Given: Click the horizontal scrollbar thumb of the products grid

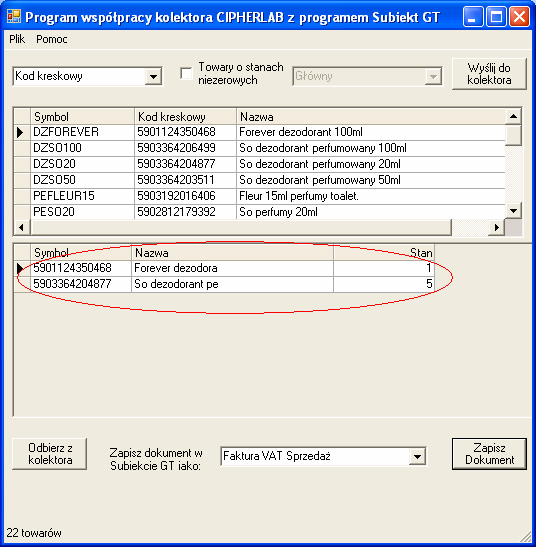Looking at the screenshot, I should coord(241,227).
